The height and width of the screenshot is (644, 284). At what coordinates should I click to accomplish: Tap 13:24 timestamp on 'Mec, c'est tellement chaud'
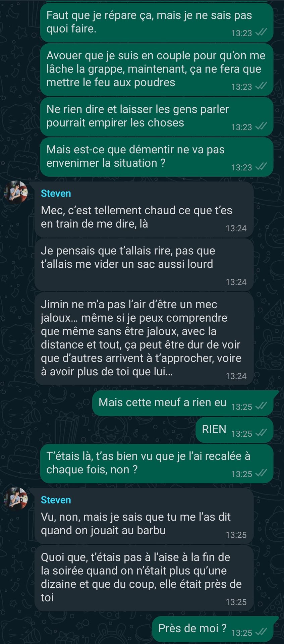point(236,228)
